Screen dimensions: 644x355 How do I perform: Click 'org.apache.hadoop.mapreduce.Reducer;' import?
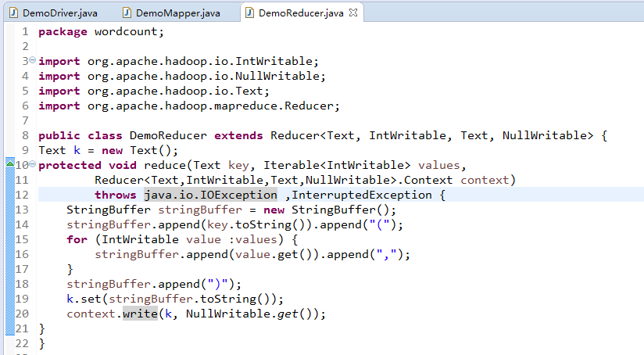[213, 106]
